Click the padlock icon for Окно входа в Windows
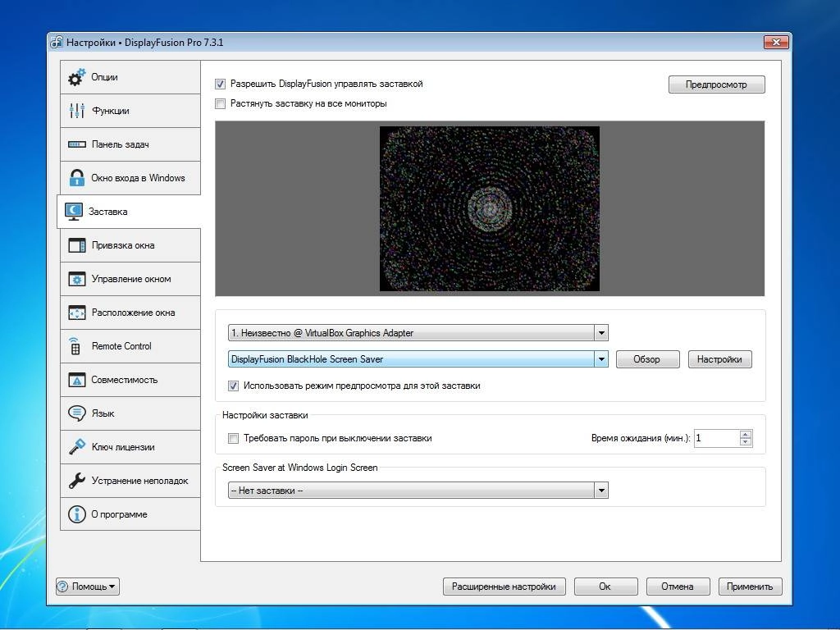 tap(76, 178)
